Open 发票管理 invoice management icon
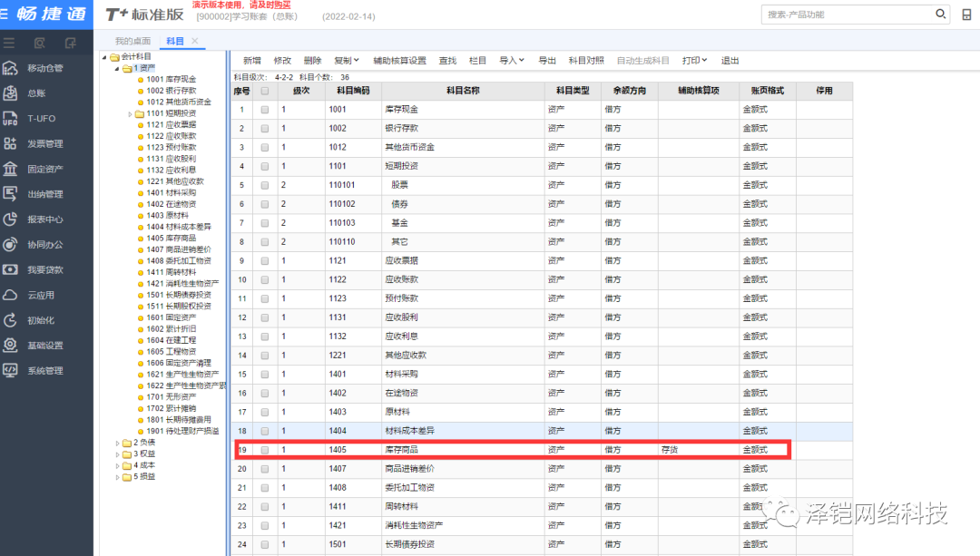 click(x=11, y=143)
